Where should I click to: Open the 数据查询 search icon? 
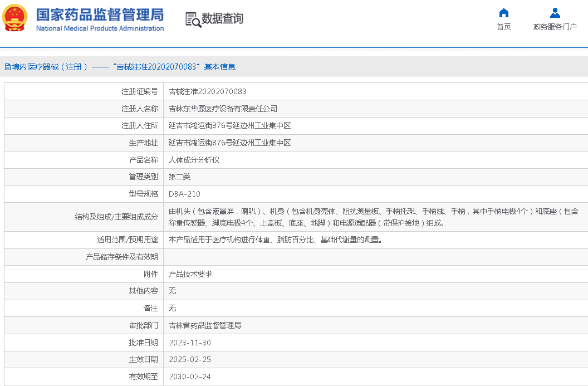click(x=193, y=19)
